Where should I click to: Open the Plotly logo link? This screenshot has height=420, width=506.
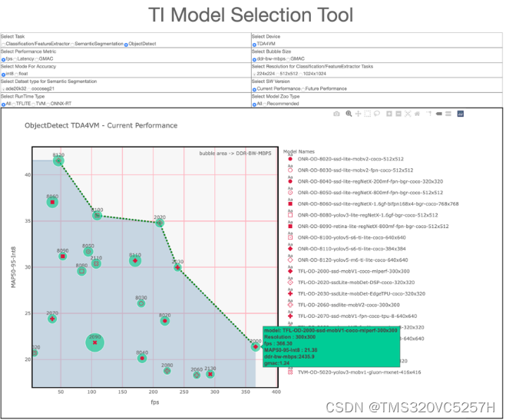(461, 114)
